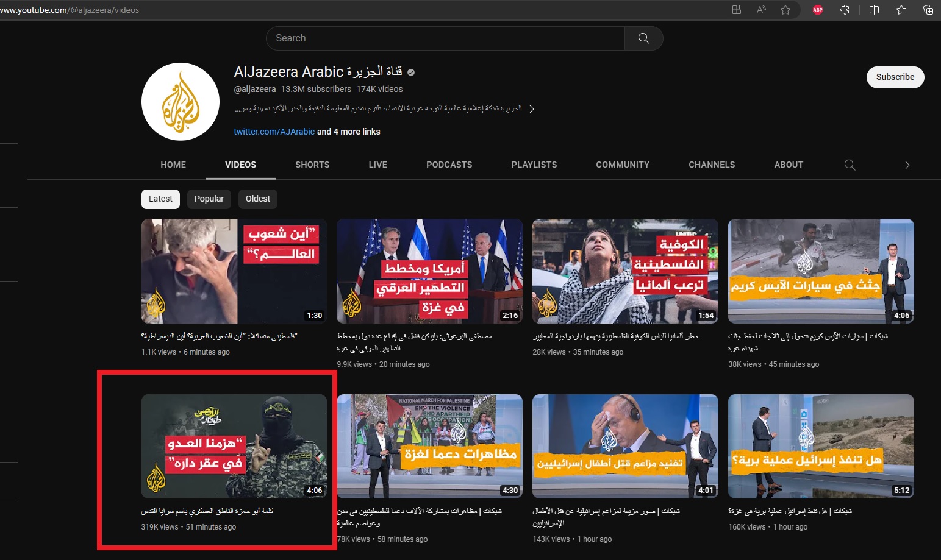The image size is (941, 560).
Task: Click the title of the 143K views video
Action: [606, 517]
